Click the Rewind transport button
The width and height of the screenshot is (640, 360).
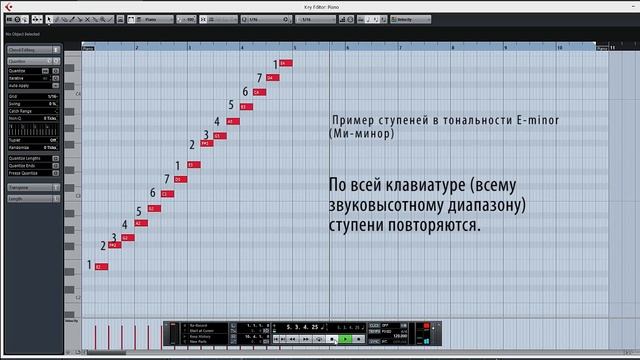click(292, 339)
